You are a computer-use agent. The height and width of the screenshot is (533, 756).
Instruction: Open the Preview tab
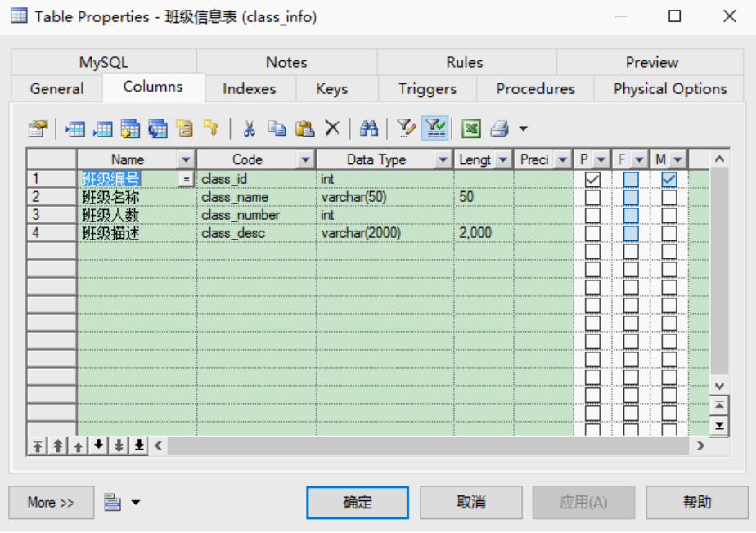click(651, 62)
